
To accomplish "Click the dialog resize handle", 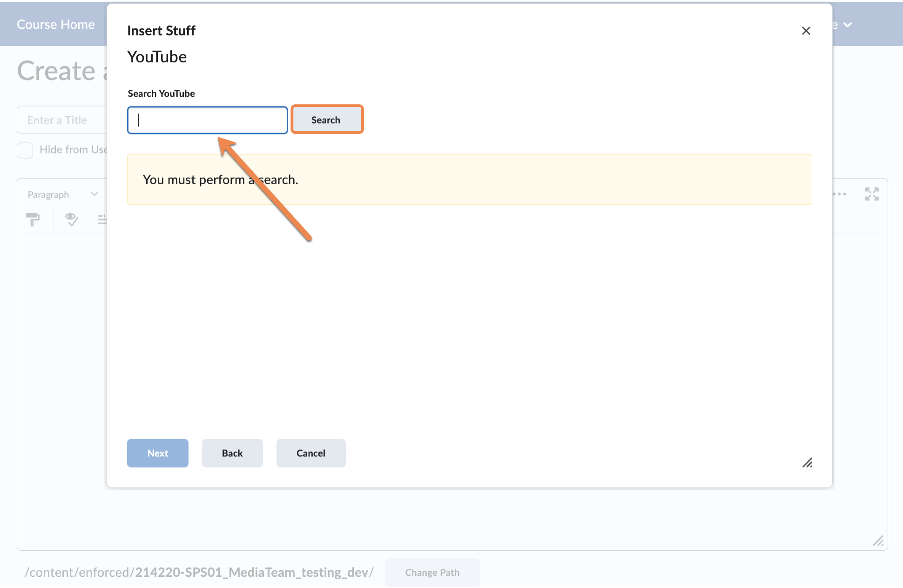I will point(808,463).
